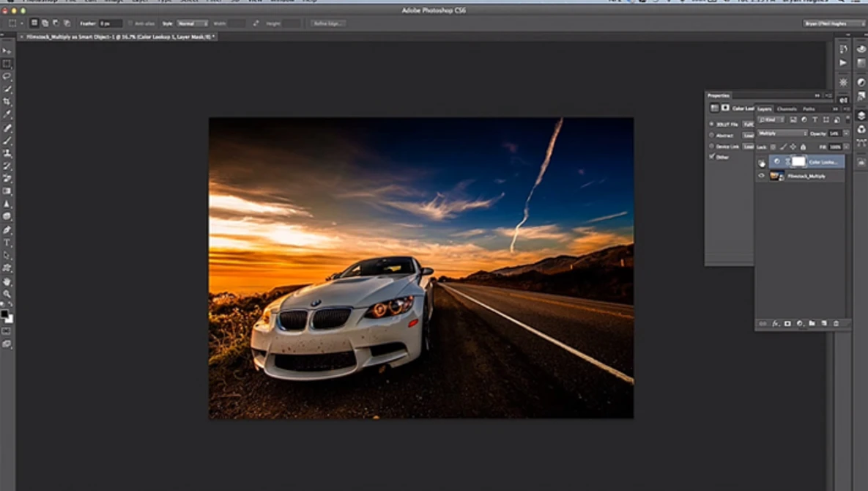Screen dimensions: 868x491
Task: Show the Masks view in Properties panel
Action: [x=724, y=108]
